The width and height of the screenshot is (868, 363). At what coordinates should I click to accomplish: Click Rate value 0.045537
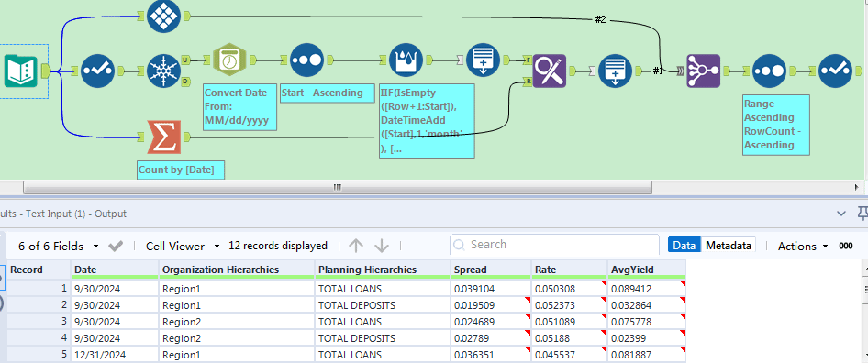click(569, 354)
